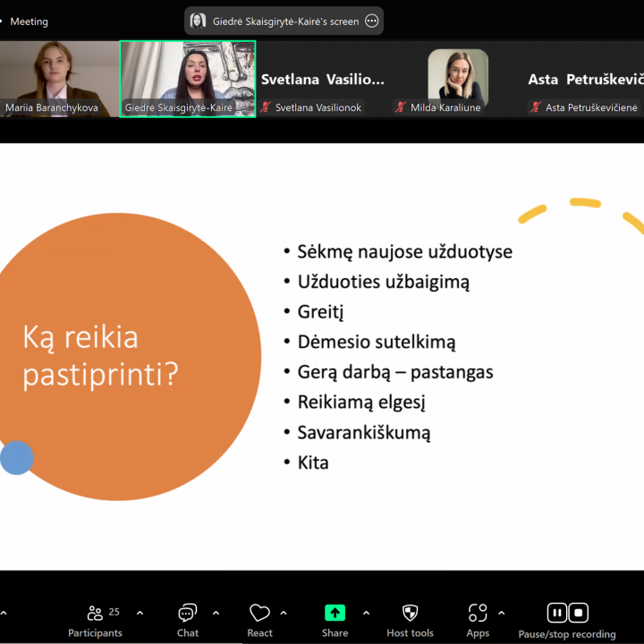Click muted mic icon beside Asta Petruškevičienė
644x644 pixels.
(x=535, y=107)
